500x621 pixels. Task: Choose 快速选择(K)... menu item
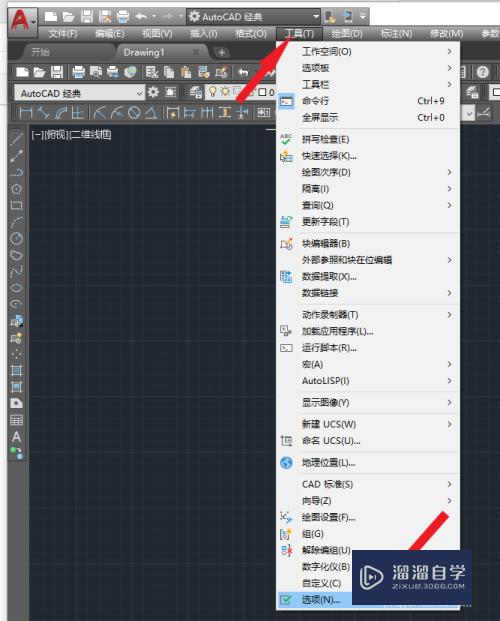pos(368,156)
